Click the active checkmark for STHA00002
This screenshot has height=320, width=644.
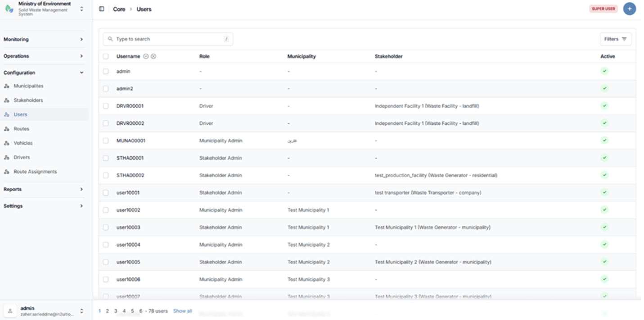[x=604, y=175]
